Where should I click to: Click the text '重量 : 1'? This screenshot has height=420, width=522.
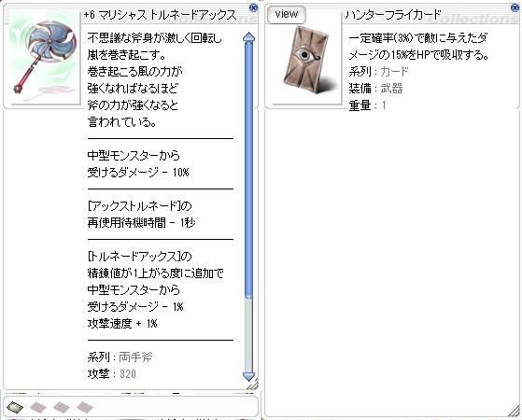367,105
